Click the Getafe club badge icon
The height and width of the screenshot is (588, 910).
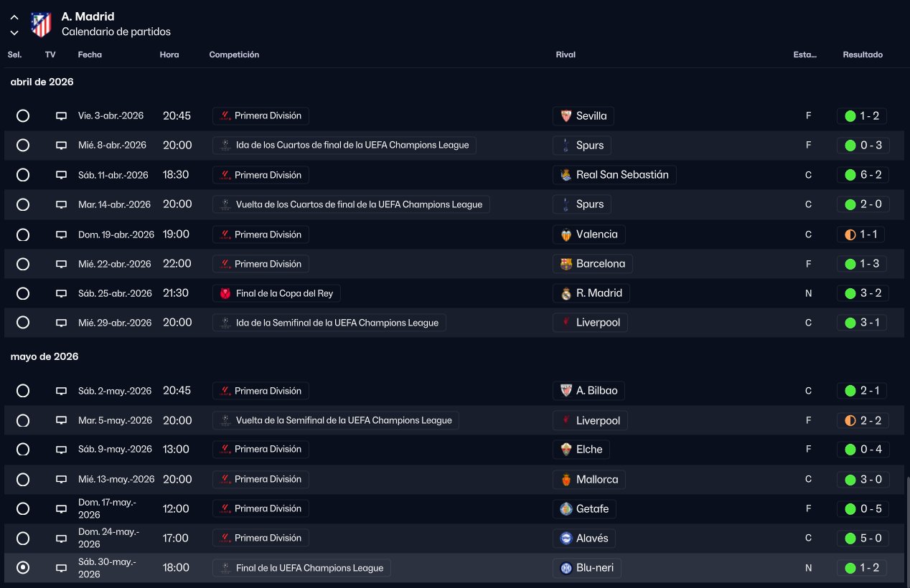[566, 509]
